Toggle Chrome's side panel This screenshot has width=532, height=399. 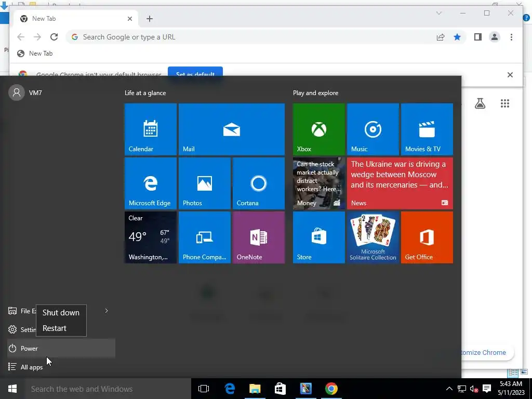[x=478, y=37]
